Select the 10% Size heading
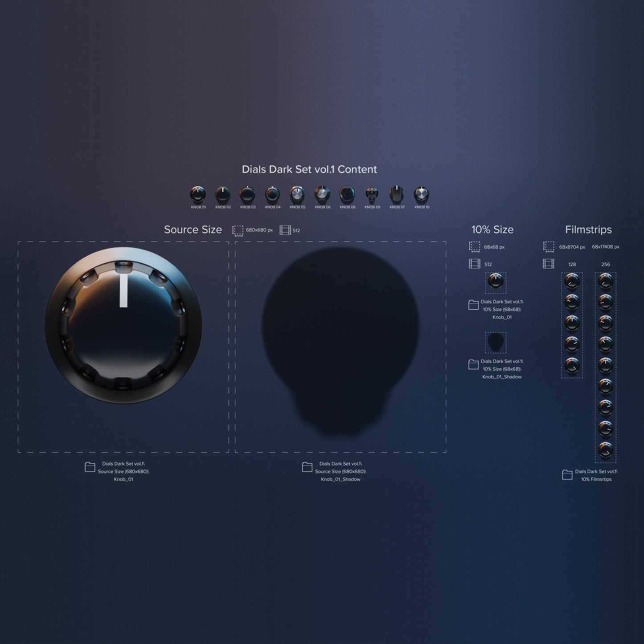 [x=492, y=230]
